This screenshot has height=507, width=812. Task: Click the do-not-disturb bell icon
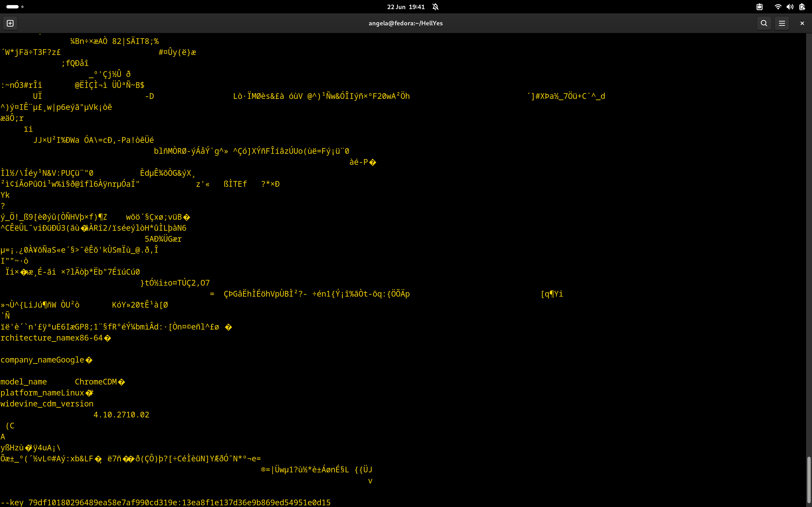tap(436, 7)
